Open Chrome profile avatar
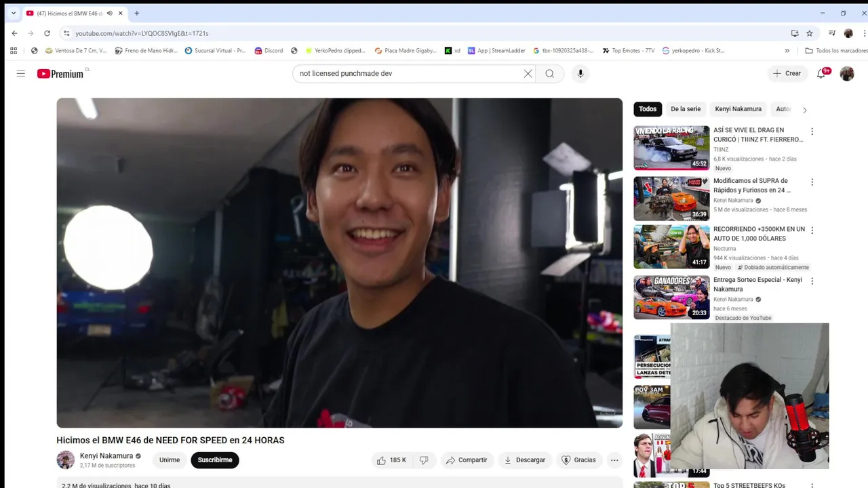This screenshot has height=488, width=868. click(x=848, y=33)
